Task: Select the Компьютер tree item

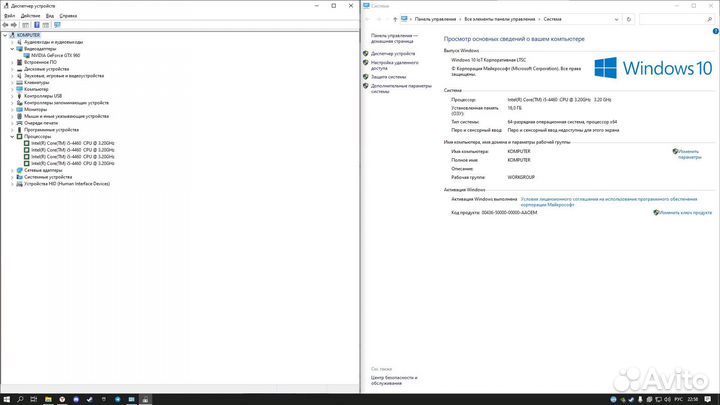Action: coord(36,89)
